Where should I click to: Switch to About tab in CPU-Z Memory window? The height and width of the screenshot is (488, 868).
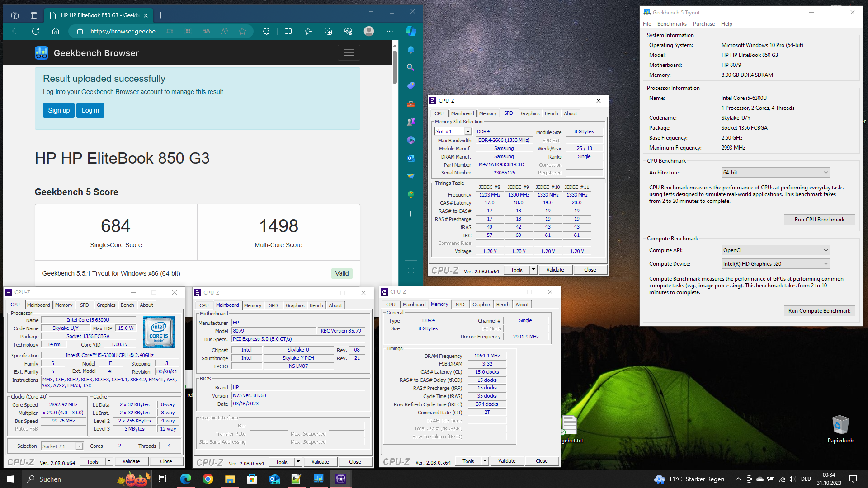522,305
